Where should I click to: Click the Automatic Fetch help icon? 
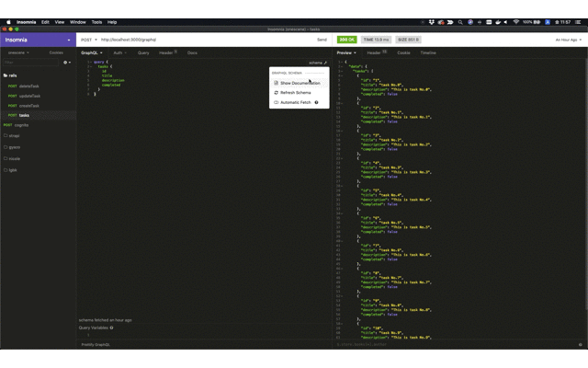[316, 102]
